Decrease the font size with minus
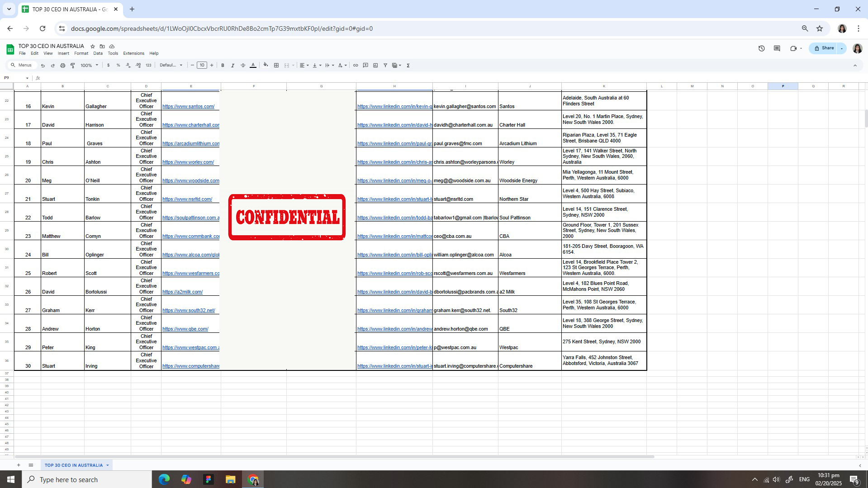This screenshot has width=868, height=488. coord(192,66)
